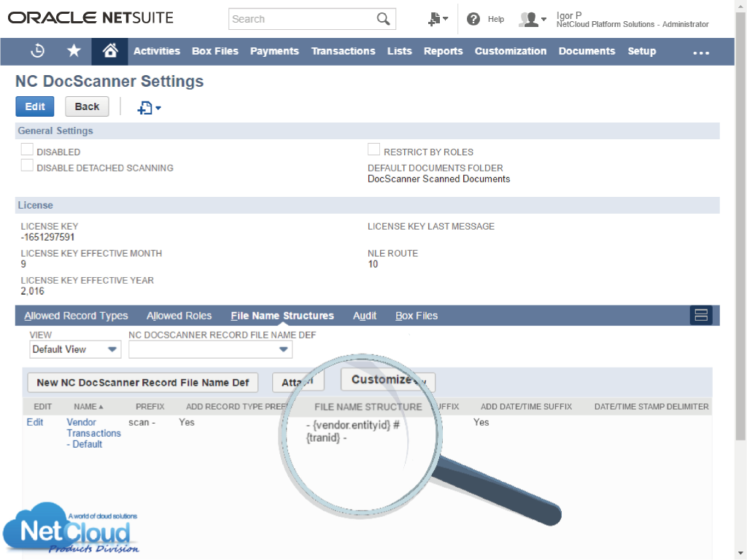Screen dimensions: 747x560
Task: Open the Reports menu
Action: (x=443, y=51)
